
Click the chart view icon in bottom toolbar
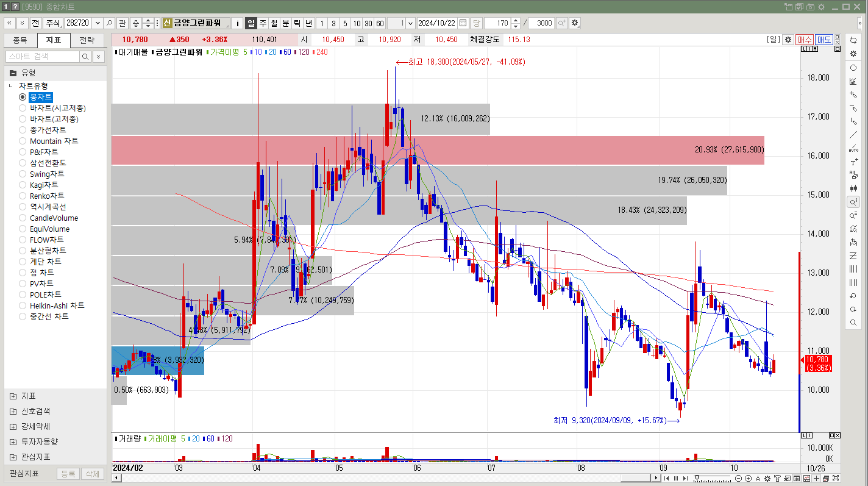coord(806,479)
